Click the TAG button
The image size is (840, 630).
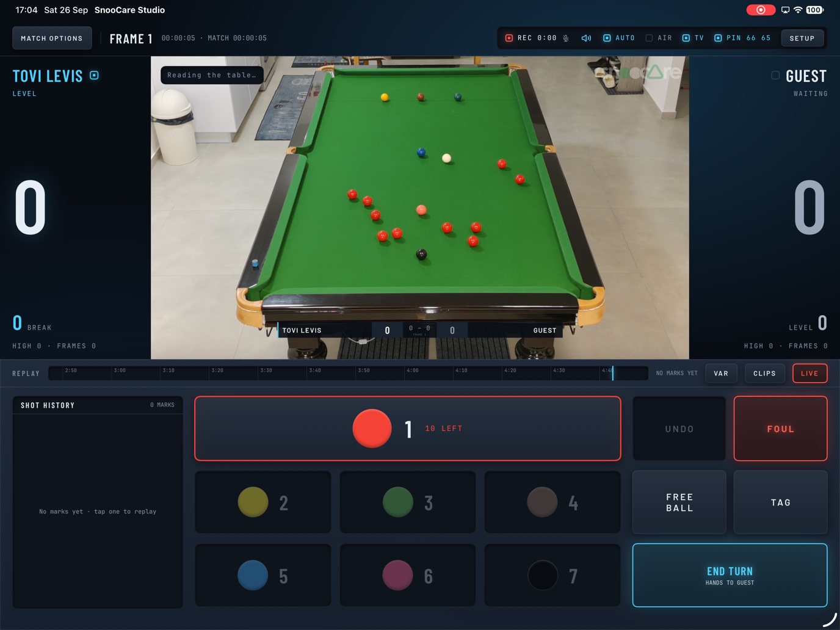click(781, 502)
